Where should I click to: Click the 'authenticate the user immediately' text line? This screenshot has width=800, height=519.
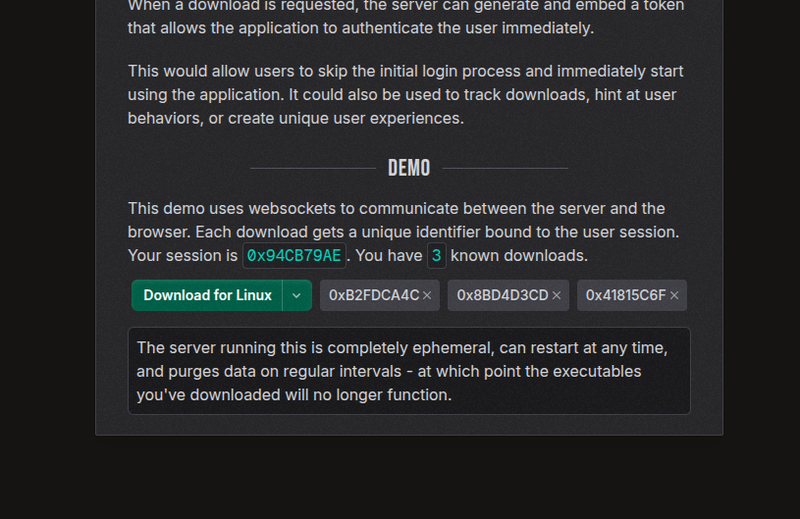[360, 28]
